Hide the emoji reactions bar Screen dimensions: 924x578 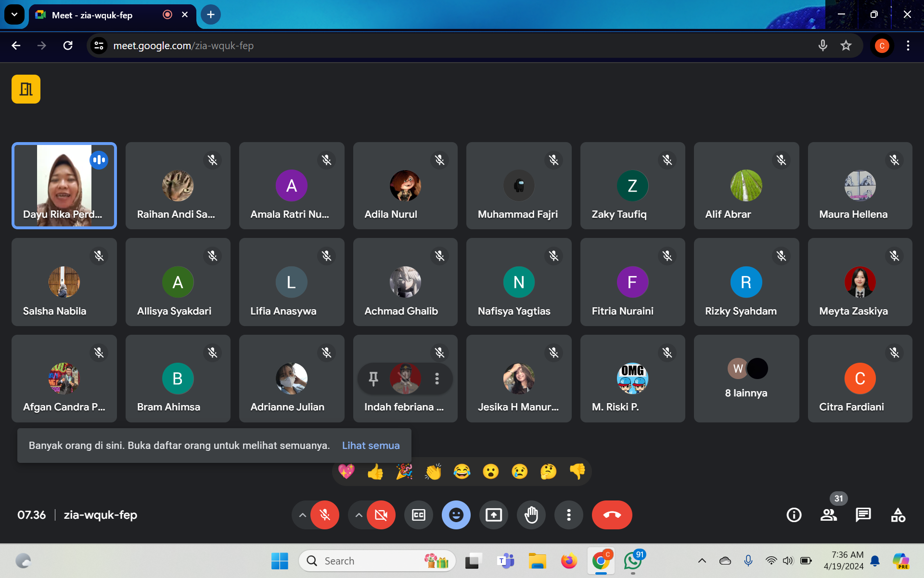click(456, 515)
